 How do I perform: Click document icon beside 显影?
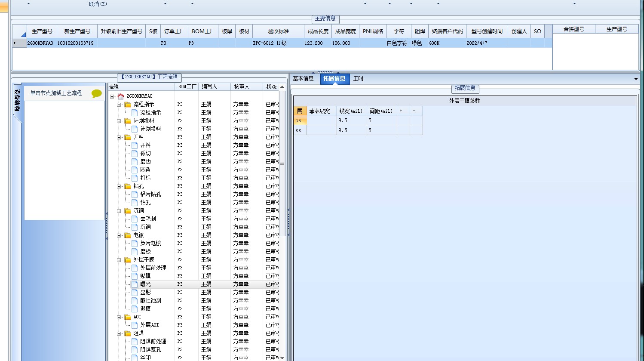[135, 292]
